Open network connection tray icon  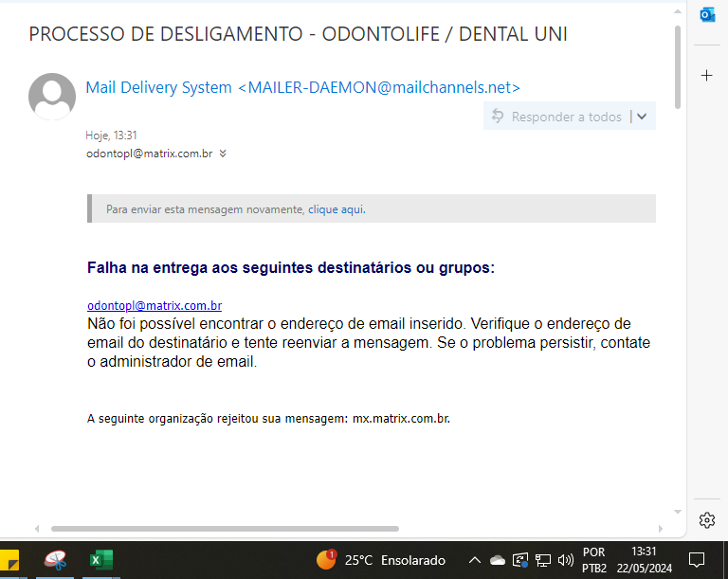tap(543, 560)
